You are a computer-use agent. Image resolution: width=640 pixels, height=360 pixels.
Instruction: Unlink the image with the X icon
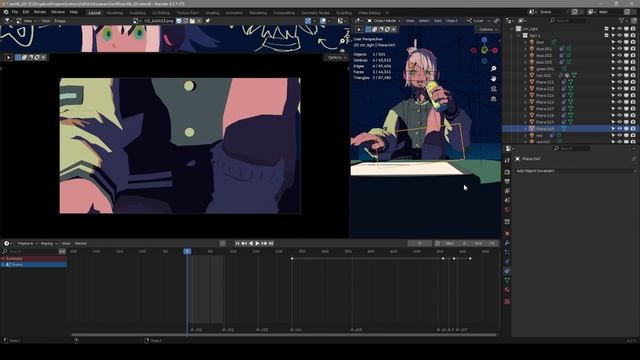[x=199, y=21]
